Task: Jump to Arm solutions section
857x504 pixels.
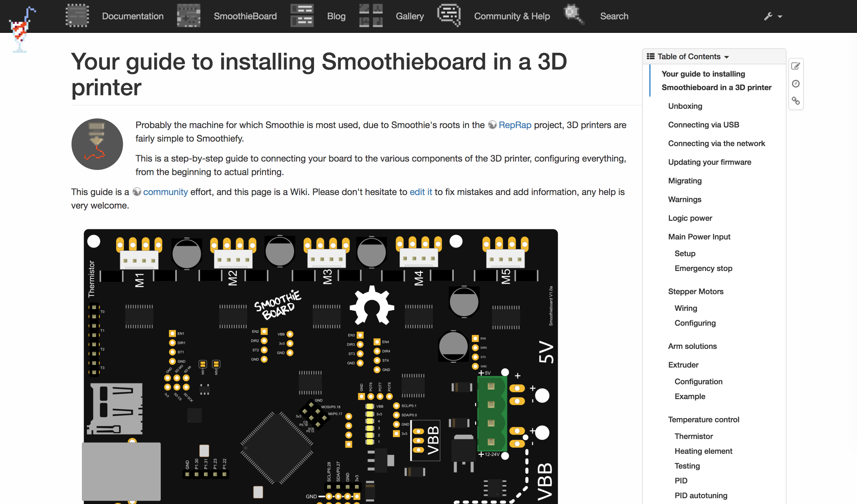Action: 692,346
